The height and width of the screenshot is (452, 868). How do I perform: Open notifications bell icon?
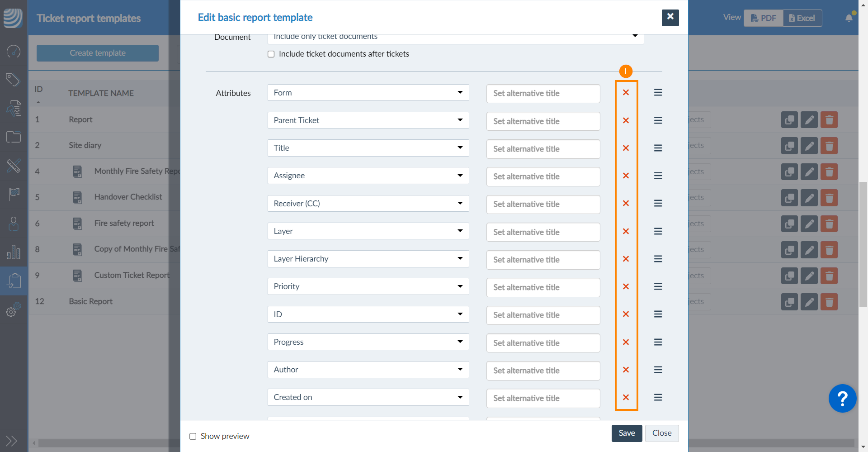[x=849, y=18]
